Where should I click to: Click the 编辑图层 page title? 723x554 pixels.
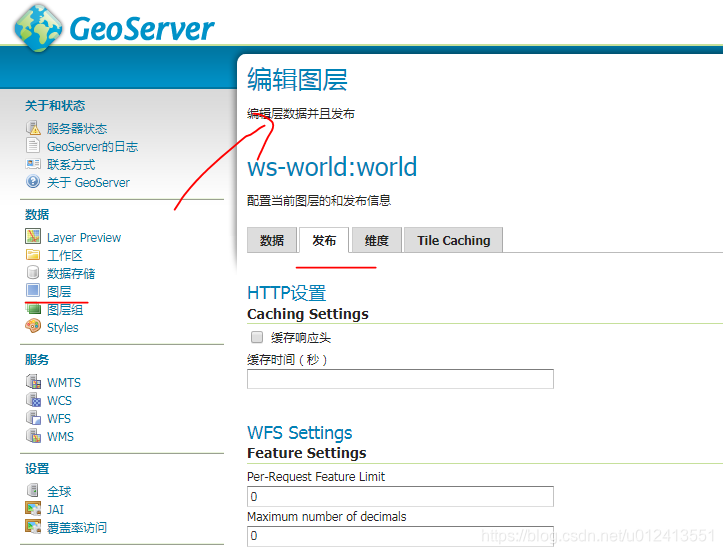297,79
